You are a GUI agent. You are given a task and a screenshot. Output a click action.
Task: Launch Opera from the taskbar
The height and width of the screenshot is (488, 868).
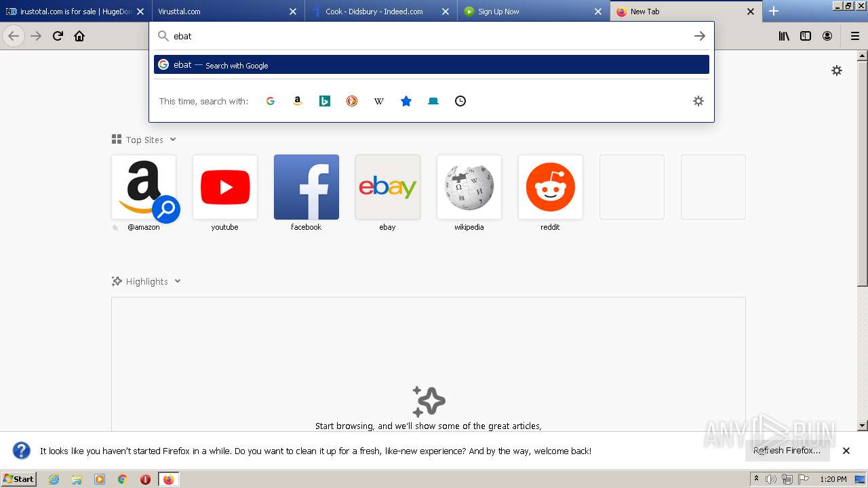point(145,479)
